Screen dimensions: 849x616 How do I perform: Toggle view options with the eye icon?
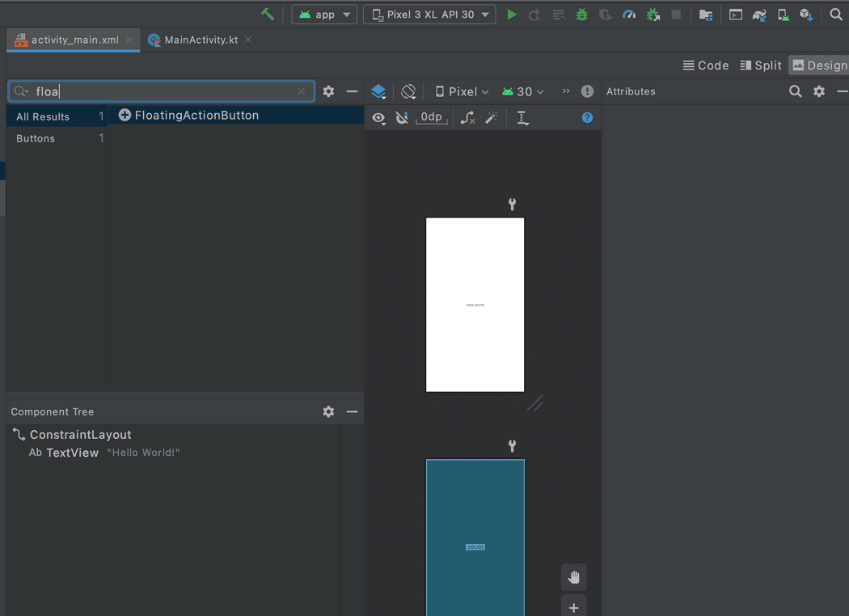pos(378,118)
